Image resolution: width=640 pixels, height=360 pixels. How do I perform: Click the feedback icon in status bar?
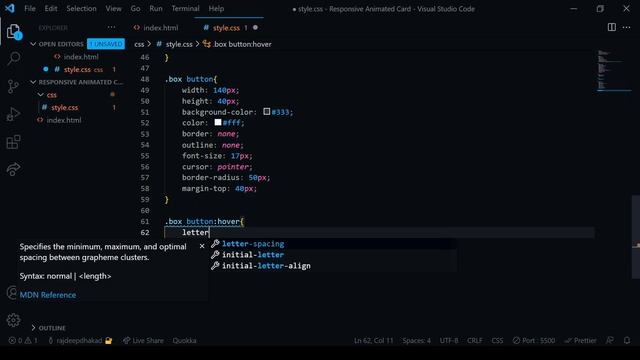tap(610, 340)
